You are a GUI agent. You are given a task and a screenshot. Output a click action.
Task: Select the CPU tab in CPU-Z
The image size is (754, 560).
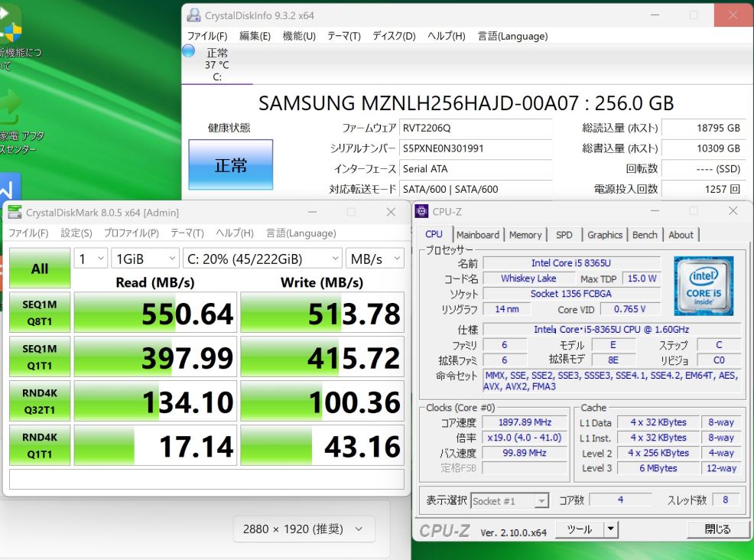(x=434, y=234)
